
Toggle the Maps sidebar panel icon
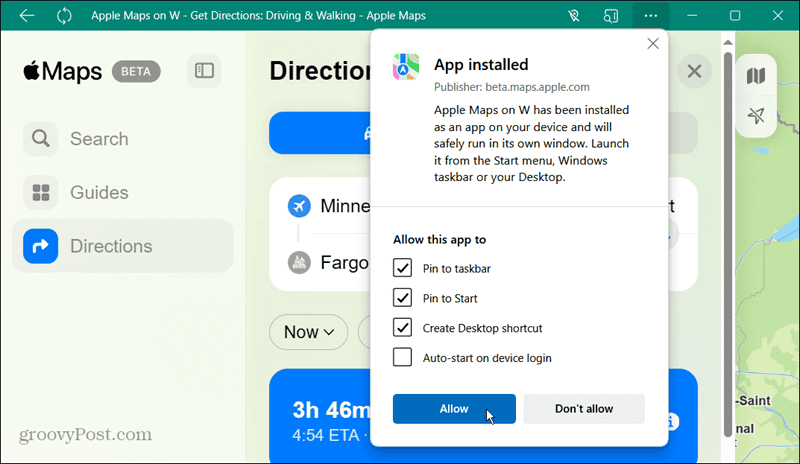coord(204,70)
